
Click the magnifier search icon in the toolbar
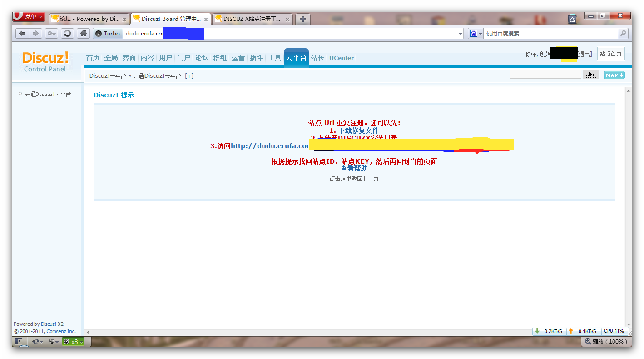623,33
